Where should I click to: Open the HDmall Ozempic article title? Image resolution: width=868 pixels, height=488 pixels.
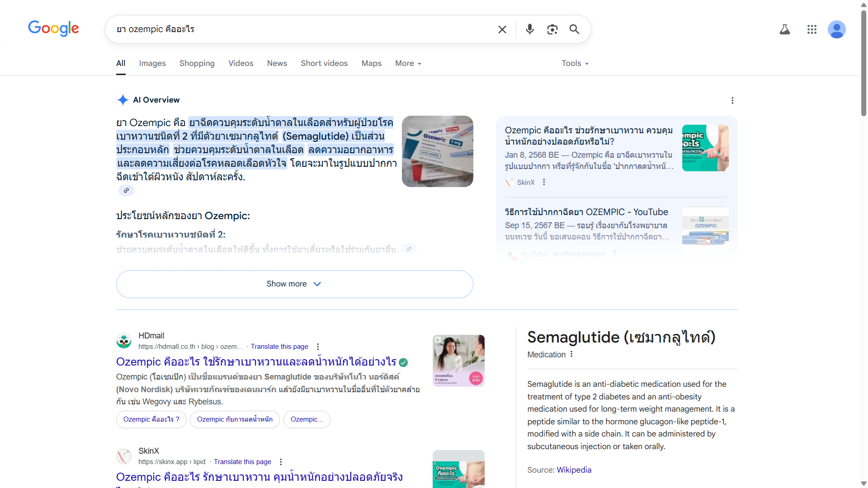click(x=256, y=362)
